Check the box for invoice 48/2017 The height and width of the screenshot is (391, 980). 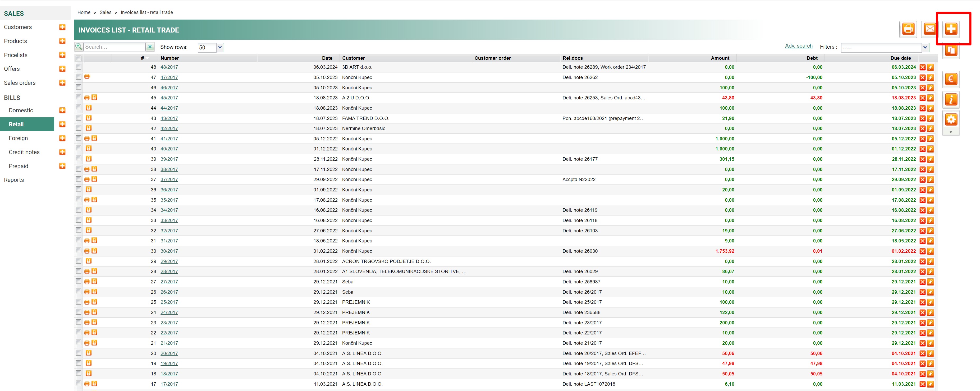78,67
